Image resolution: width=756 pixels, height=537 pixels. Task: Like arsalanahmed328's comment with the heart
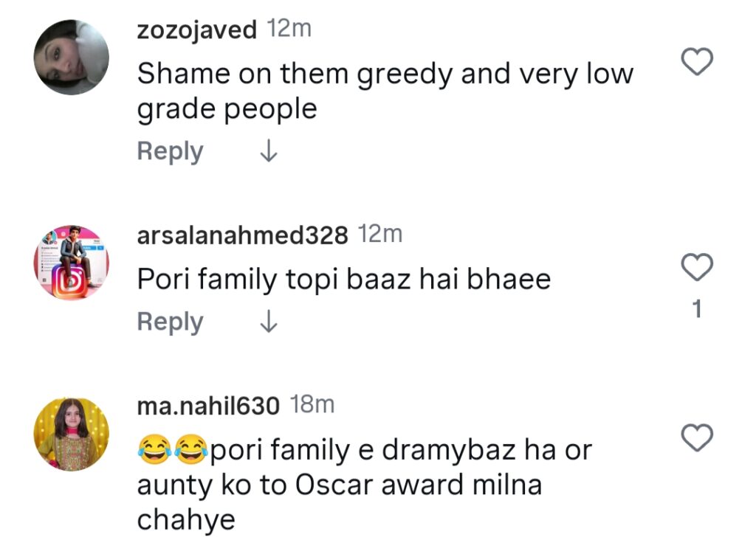pyautogui.click(x=695, y=268)
